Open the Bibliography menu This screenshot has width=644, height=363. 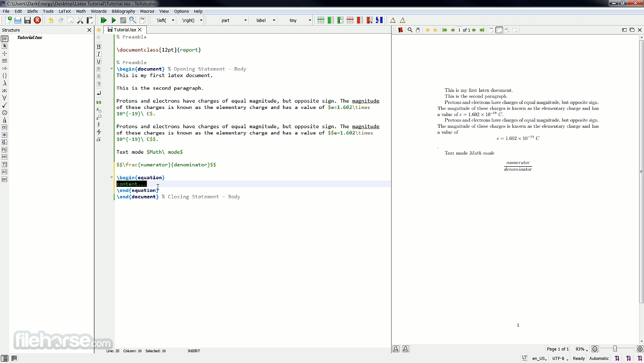(123, 11)
